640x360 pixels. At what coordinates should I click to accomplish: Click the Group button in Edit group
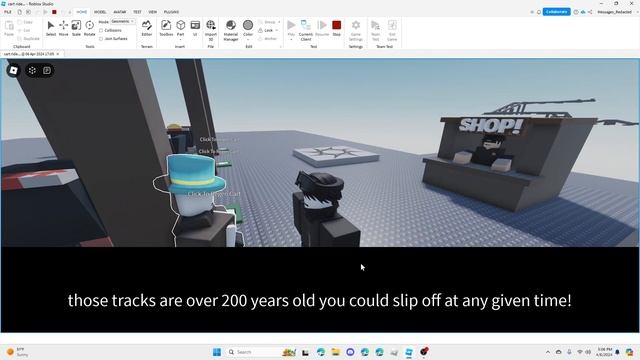[267, 22]
